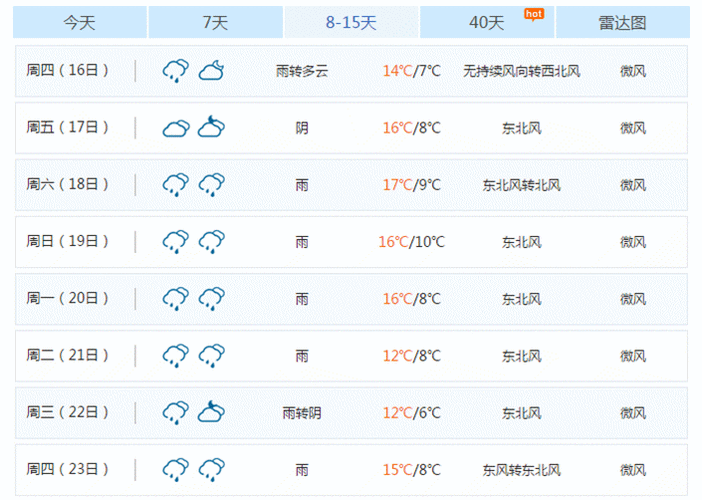Click temperature 16℃/8℃ on 20日
Screen dimensions: 702x500
[x=411, y=299]
